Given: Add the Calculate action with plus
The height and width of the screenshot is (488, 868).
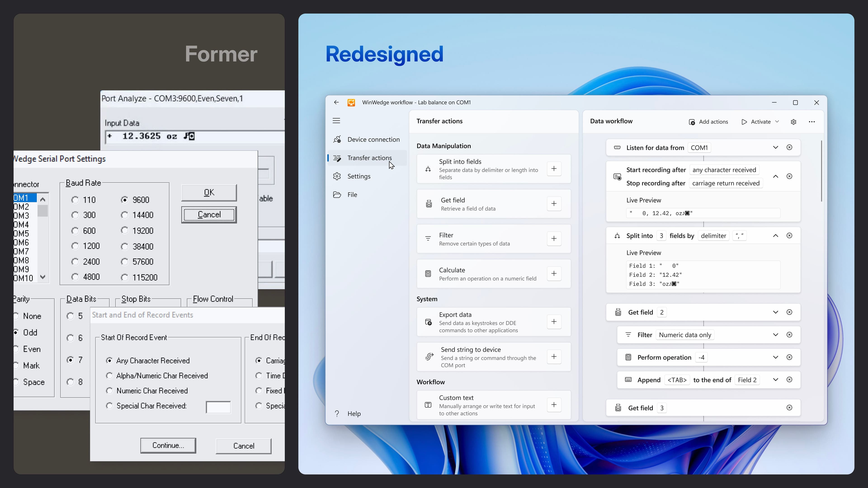Looking at the screenshot, I should pyautogui.click(x=554, y=273).
